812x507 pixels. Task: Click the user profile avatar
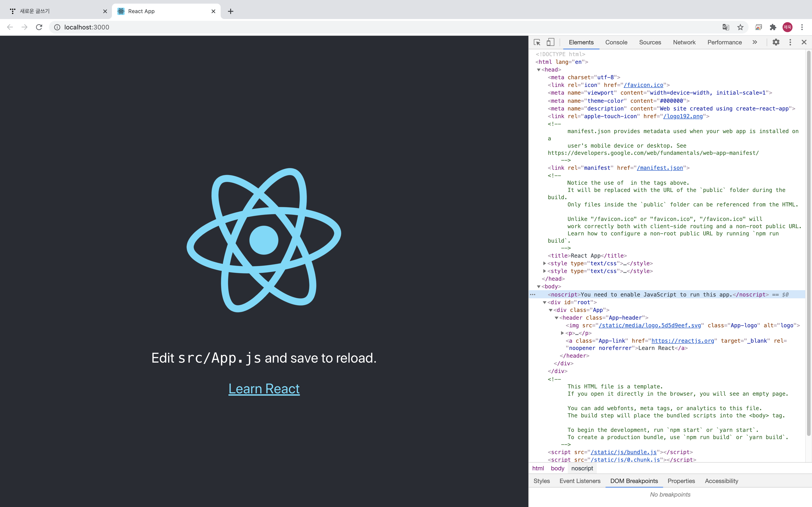[x=788, y=27]
